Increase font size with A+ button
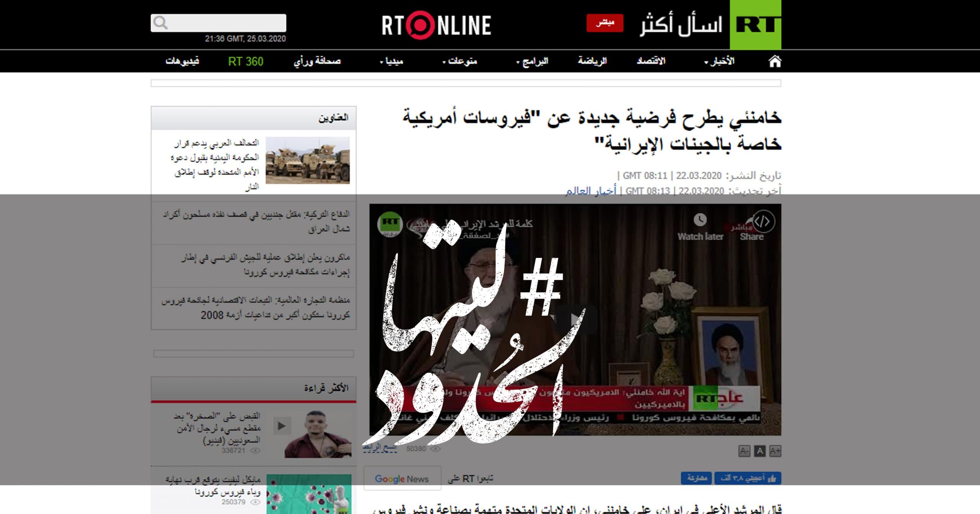 tap(775, 451)
